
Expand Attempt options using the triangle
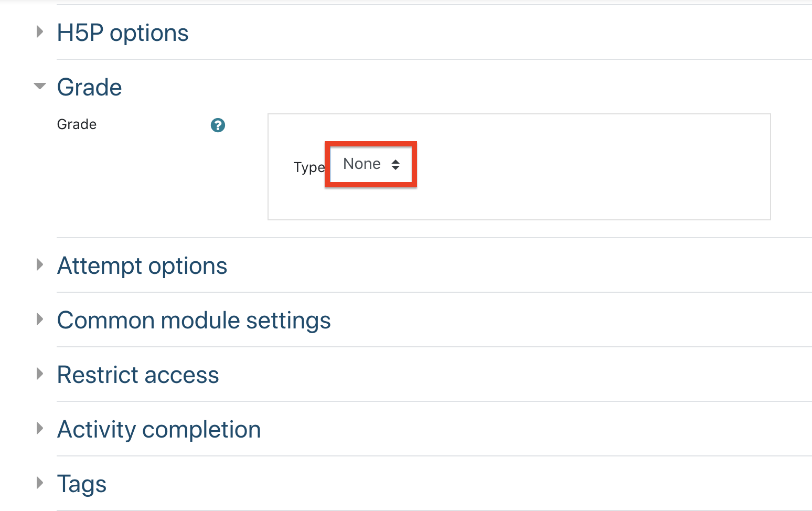pyautogui.click(x=40, y=265)
